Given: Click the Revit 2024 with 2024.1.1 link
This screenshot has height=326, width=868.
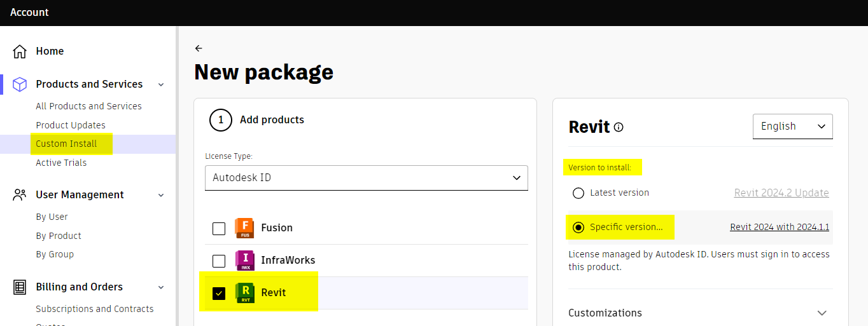Looking at the screenshot, I should 779,227.
